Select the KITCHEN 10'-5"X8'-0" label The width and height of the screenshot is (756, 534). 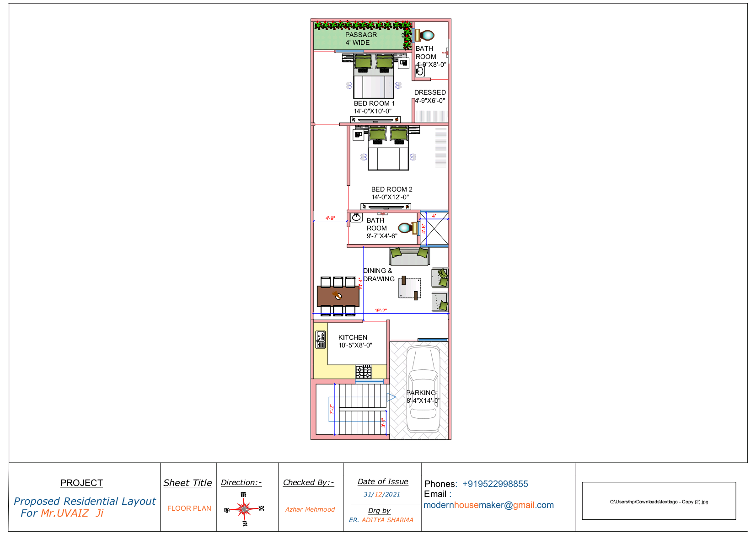(x=355, y=341)
